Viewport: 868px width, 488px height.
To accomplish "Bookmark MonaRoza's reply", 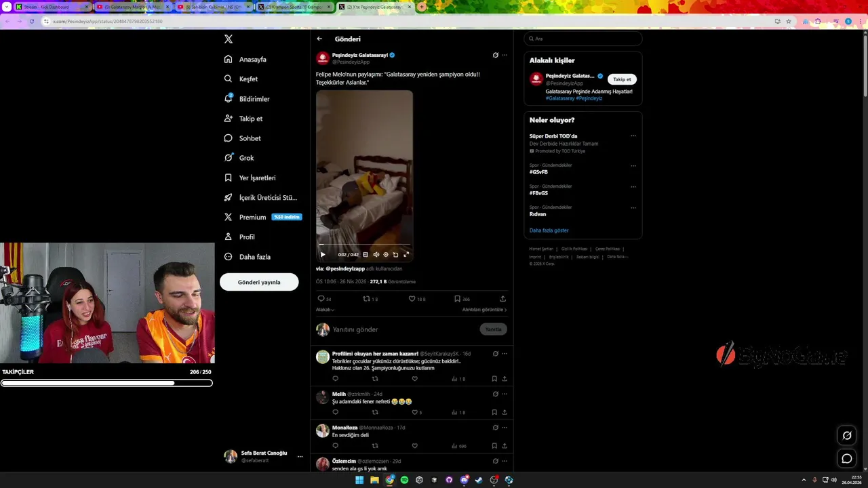I will click(x=494, y=446).
